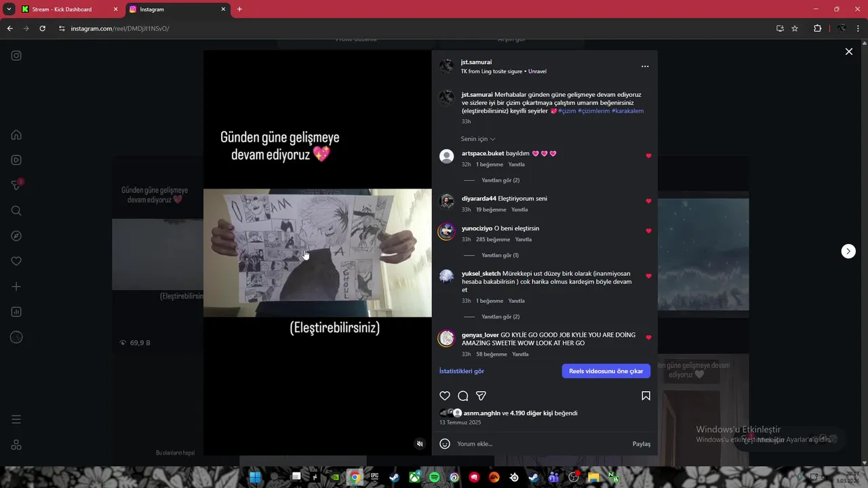Screen dimensions: 868x488
Task: Unlike artspace.buket's comment
Action: (648, 156)
